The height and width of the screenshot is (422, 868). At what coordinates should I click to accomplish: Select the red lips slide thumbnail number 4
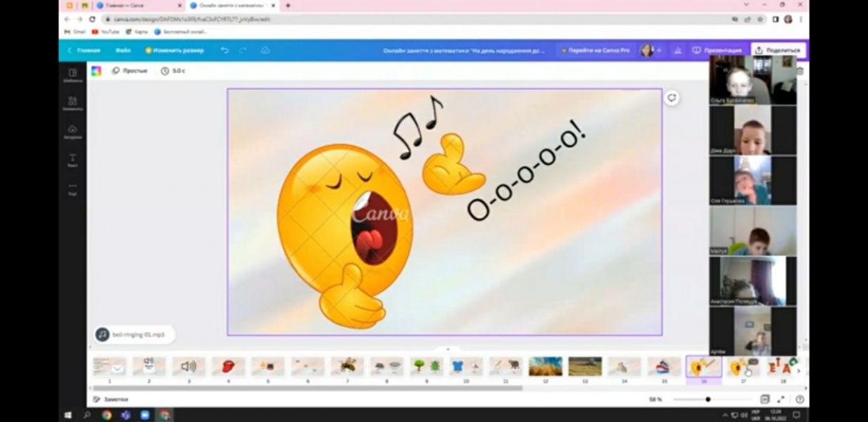(228, 366)
